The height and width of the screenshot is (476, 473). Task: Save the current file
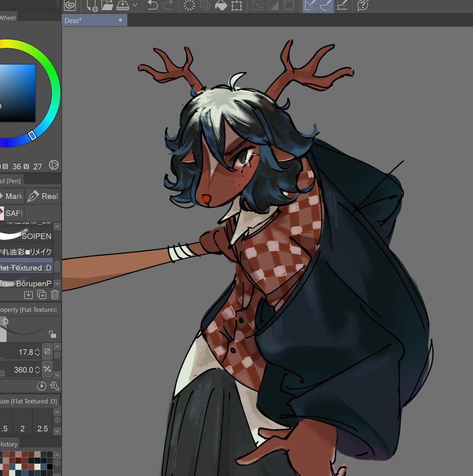(x=123, y=5)
